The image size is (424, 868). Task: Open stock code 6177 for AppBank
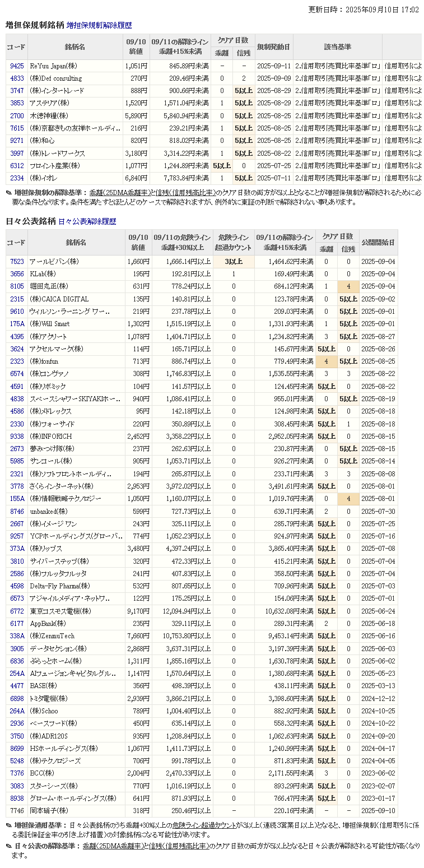[17, 624]
